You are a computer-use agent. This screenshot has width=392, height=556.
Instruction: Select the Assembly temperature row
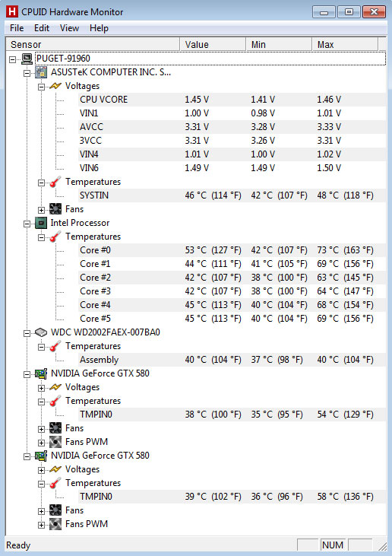(x=232, y=360)
